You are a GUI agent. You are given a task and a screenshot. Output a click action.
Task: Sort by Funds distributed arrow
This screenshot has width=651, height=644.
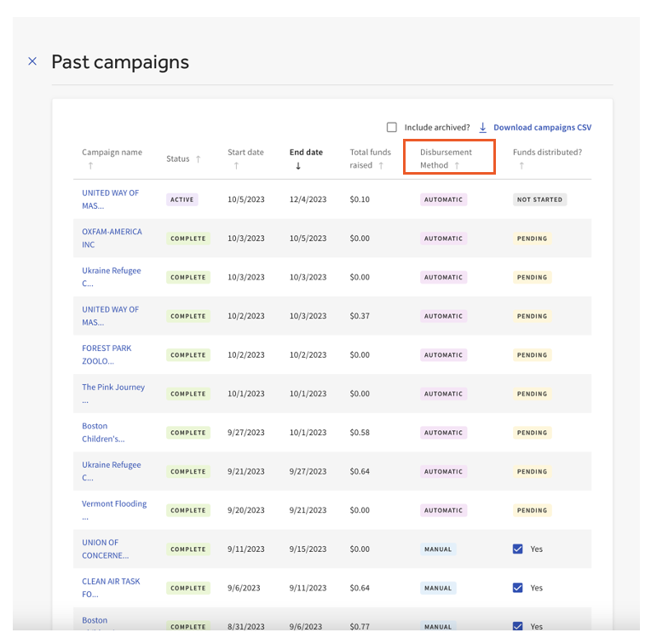tap(521, 166)
